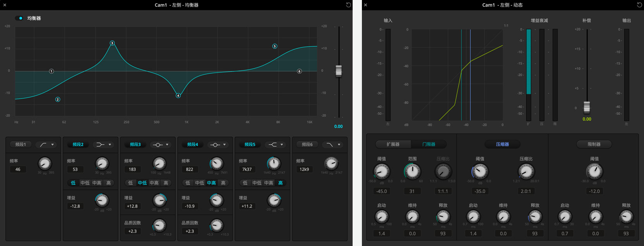
Task: Click the 频段3 品质因数 knob
Action: pyautogui.click(x=160, y=225)
